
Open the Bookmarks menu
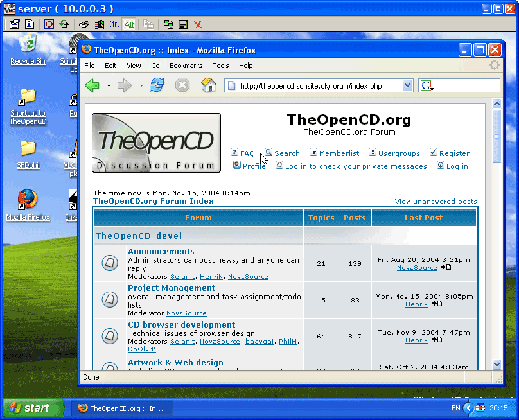coord(186,66)
